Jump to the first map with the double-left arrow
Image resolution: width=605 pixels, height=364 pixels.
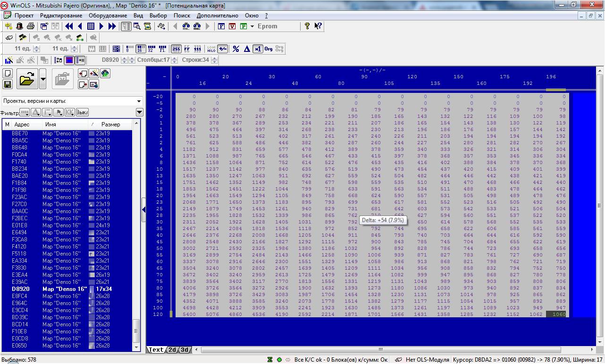69,26
